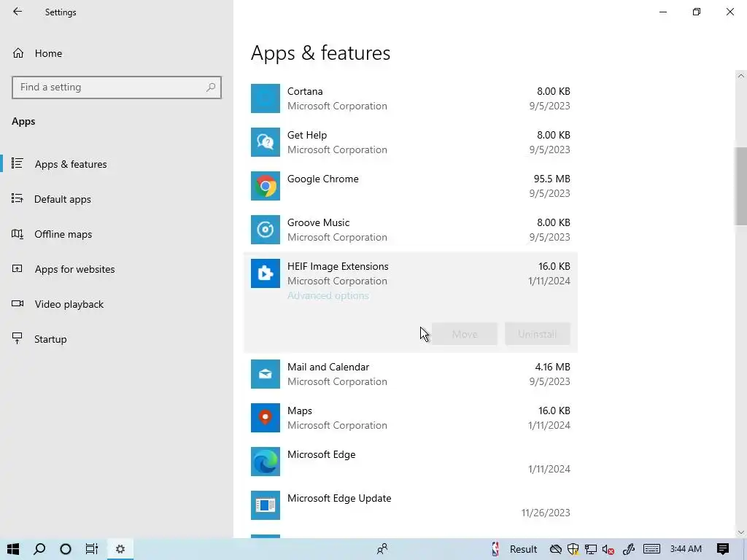Open taskbar Search magnifier
Image resolution: width=747 pixels, height=560 pixels.
coord(39,549)
